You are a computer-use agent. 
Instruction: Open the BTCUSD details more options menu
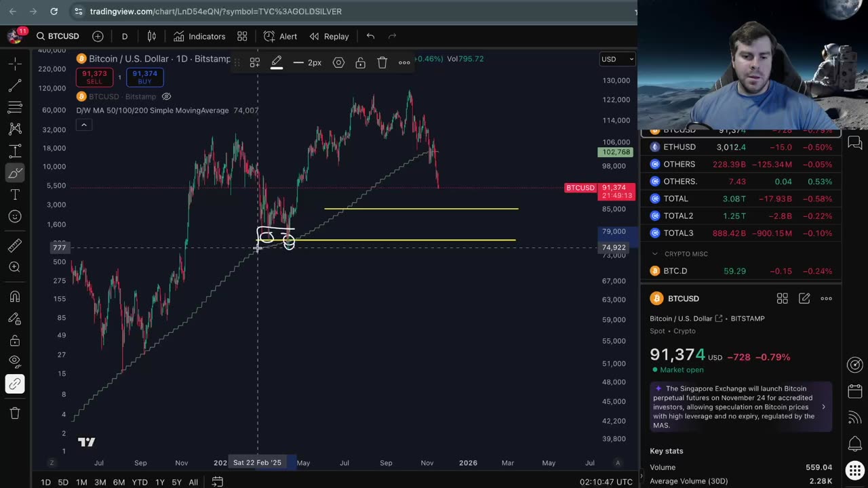(x=826, y=298)
